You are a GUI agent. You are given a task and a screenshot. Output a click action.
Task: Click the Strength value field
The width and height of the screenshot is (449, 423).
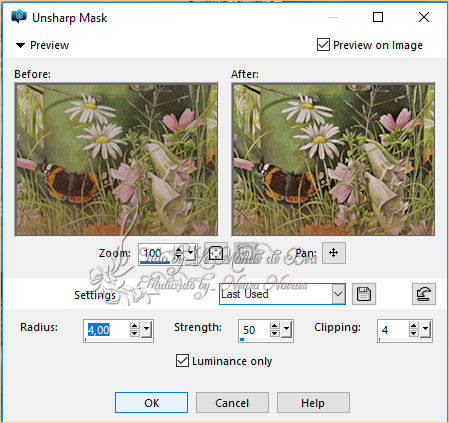pyautogui.click(x=255, y=330)
